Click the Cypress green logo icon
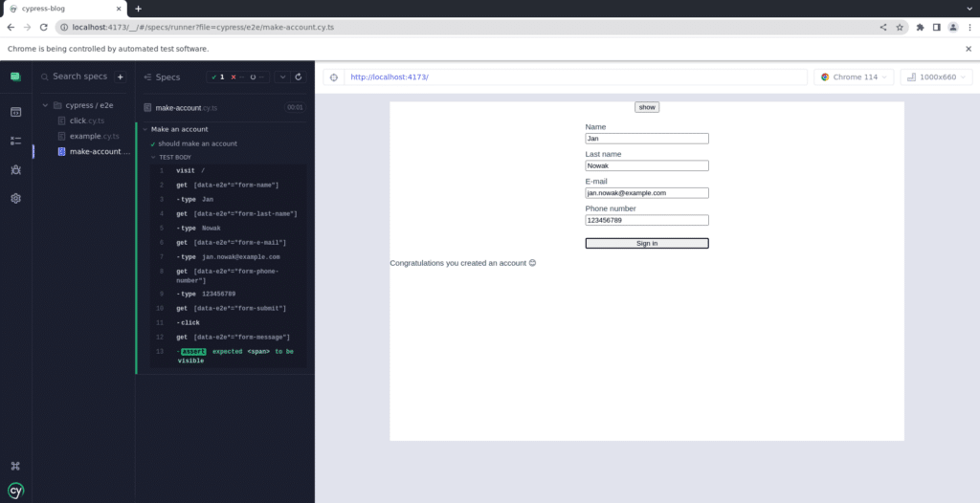The width and height of the screenshot is (980, 503). click(x=15, y=77)
